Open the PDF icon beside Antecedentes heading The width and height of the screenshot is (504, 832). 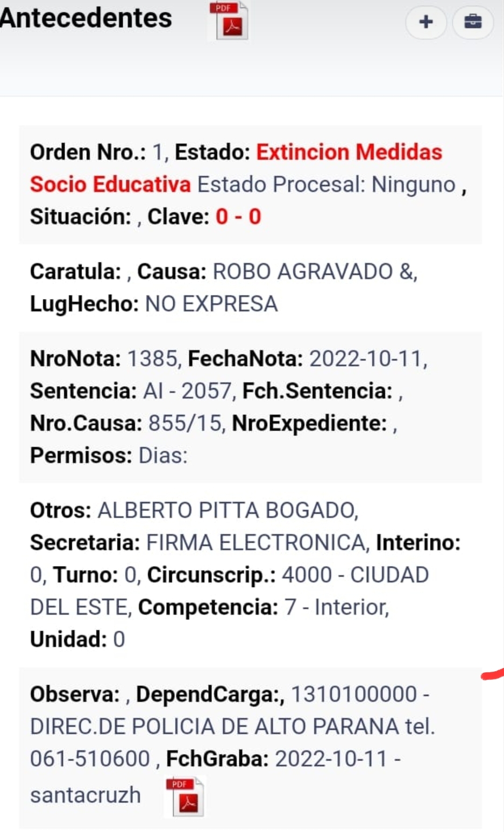tap(229, 21)
